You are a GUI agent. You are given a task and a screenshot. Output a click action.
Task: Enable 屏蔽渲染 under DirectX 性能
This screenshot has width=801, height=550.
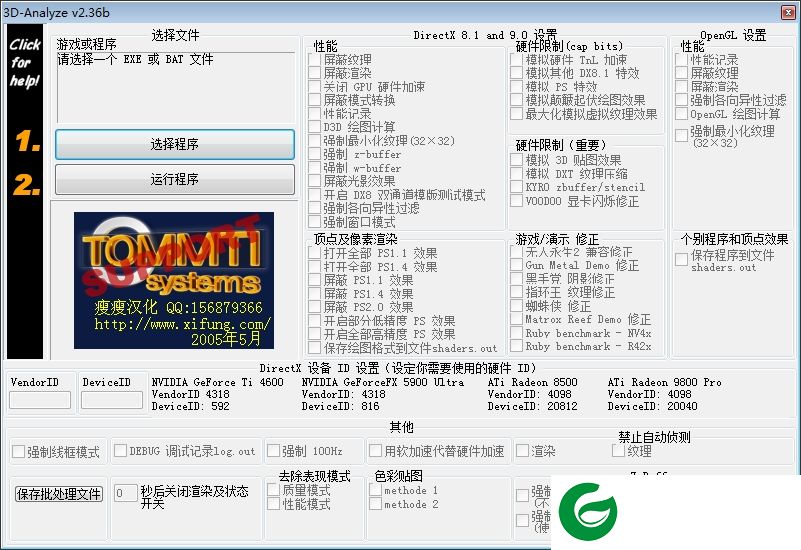pos(315,73)
